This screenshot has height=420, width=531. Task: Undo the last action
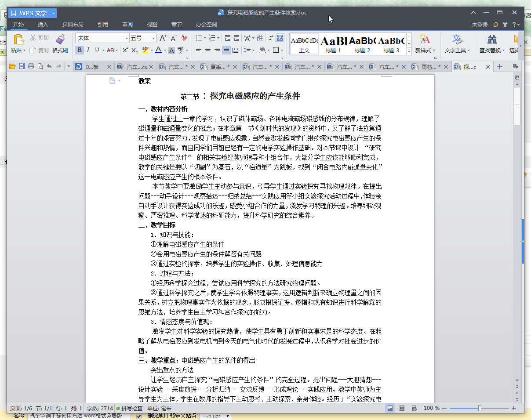(x=49, y=67)
